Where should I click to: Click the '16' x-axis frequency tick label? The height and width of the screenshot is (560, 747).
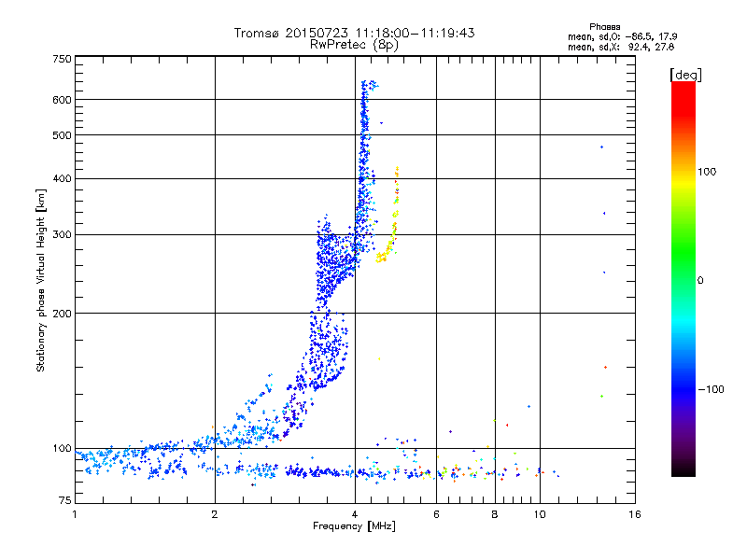(635, 514)
